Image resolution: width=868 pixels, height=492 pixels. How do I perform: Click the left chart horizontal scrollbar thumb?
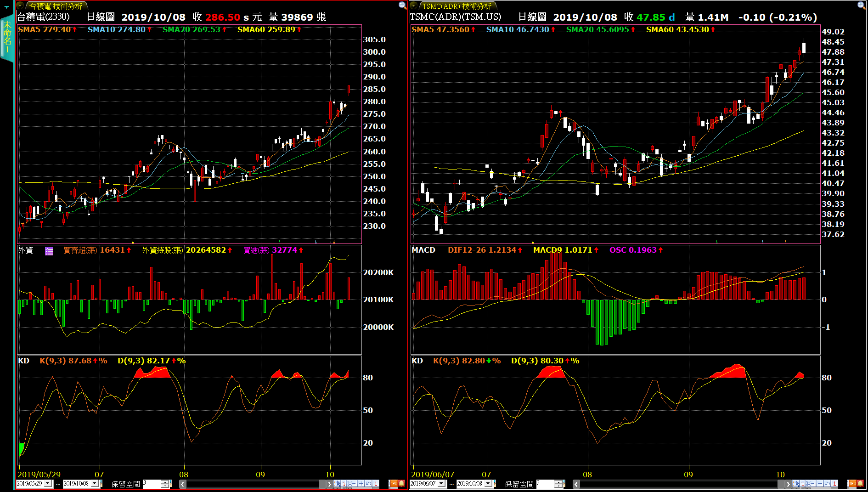point(322,484)
